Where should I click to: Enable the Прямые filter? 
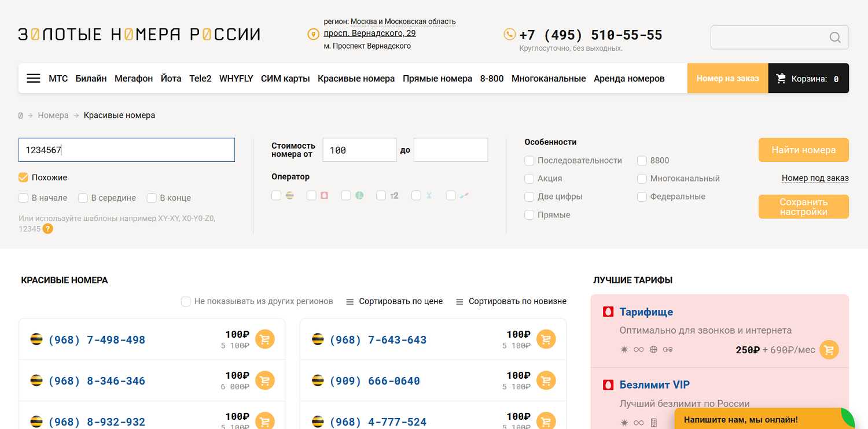[529, 215]
